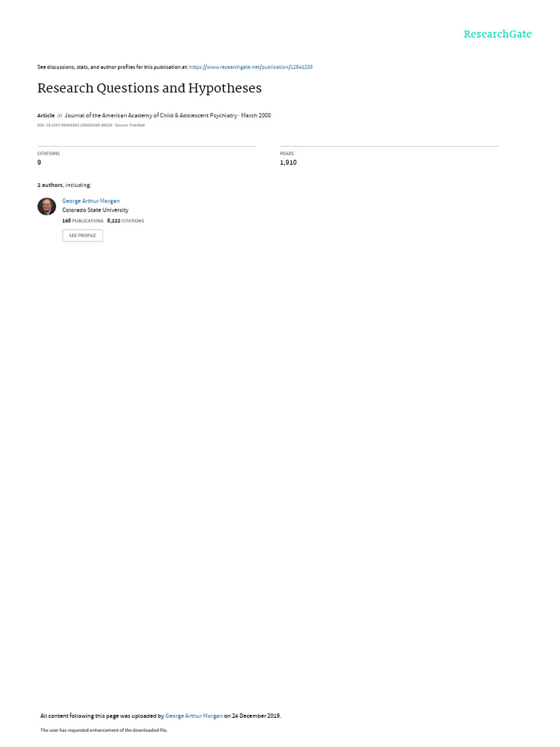This screenshot has height=747, width=560.
Task: Open George Arthur Morgan author name link
Action: click(91, 201)
